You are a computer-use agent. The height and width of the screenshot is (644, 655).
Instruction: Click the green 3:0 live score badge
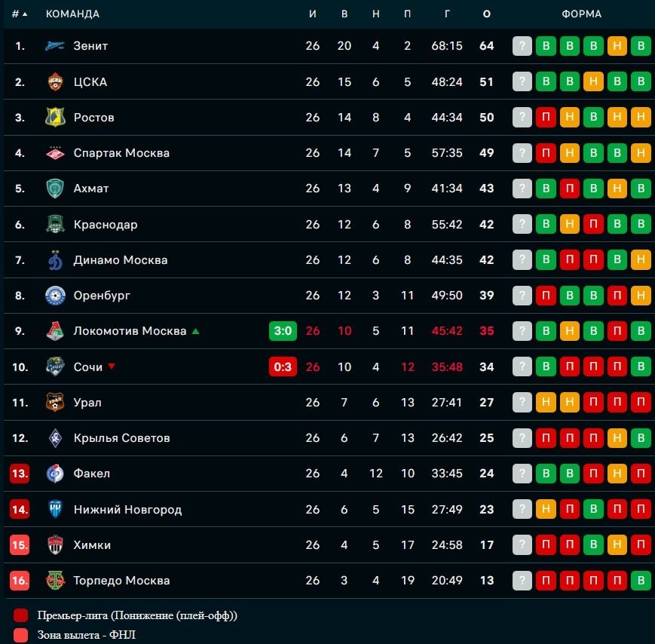[x=283, y=331]
